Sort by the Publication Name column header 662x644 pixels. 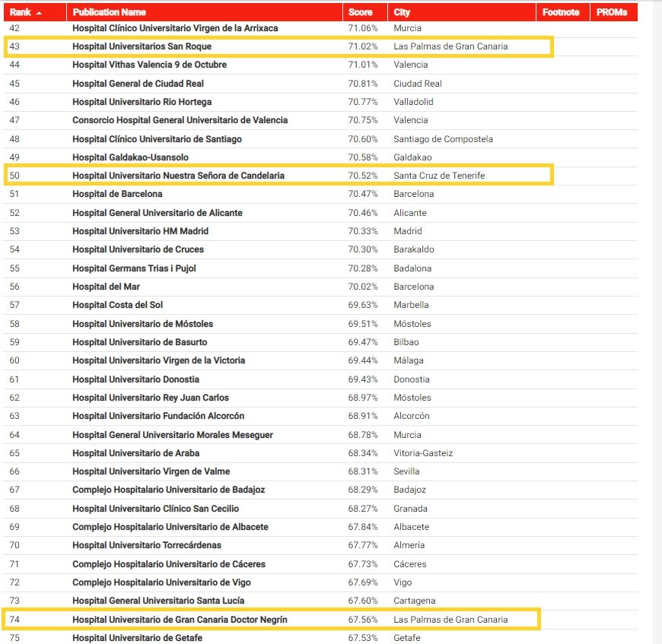[x=205, y=12]
